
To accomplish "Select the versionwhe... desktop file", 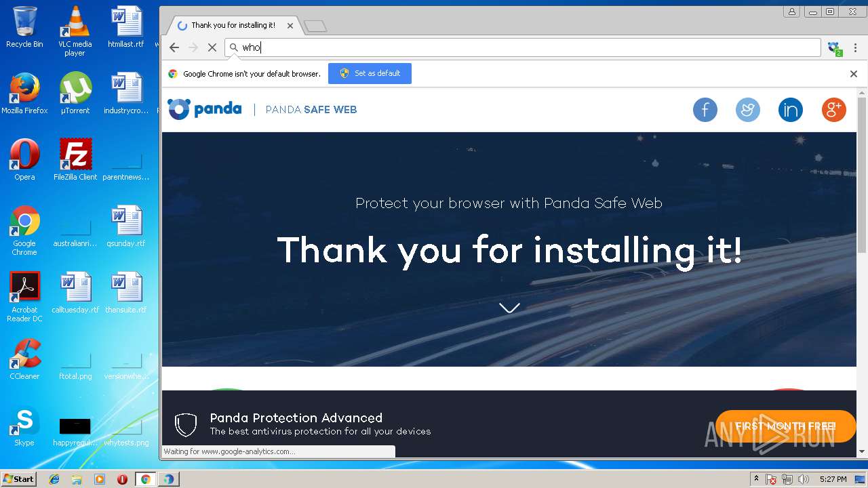I will [126, 365].
